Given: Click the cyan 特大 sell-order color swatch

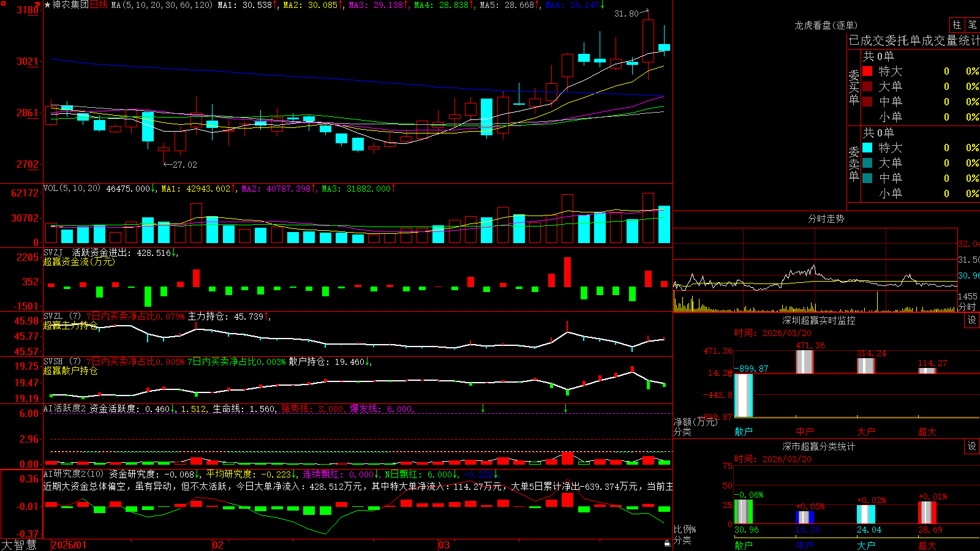Looking at the screenshot, I should pyautogui.click(x=867, y=148).
